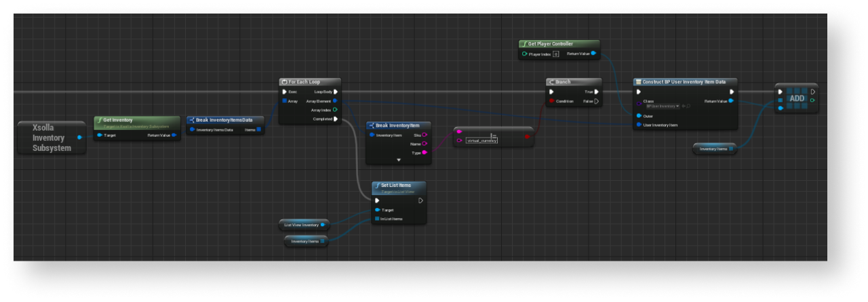Click the use-selected arrow icon beside Class dropdown
The height and width of the screenshot is (302, 868).
(684, 106)
